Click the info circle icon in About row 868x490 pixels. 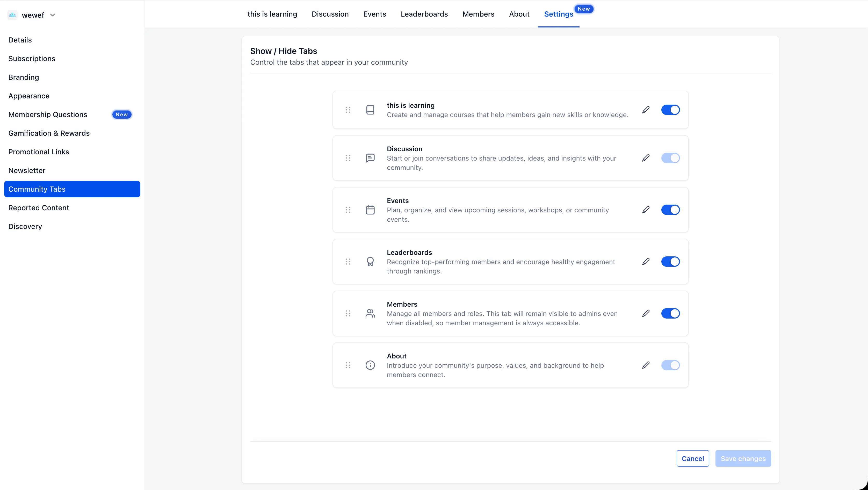370,365
